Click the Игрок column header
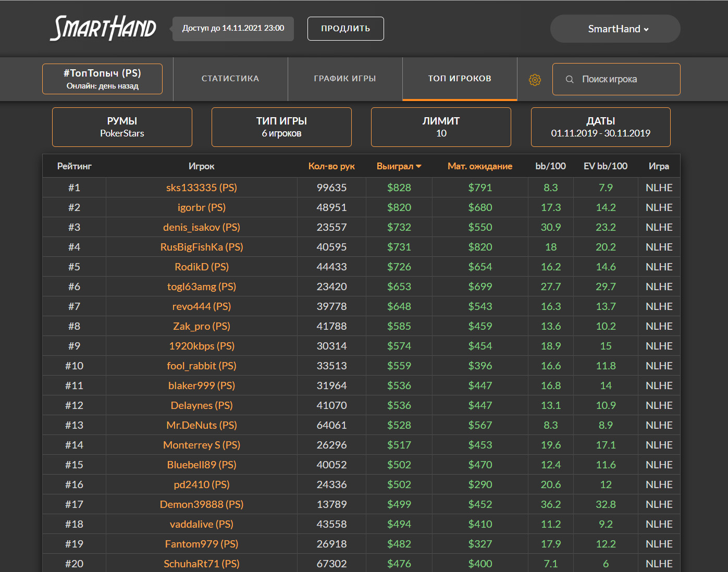728x572 pixels. pyautogui.click(x=202, y=166)
